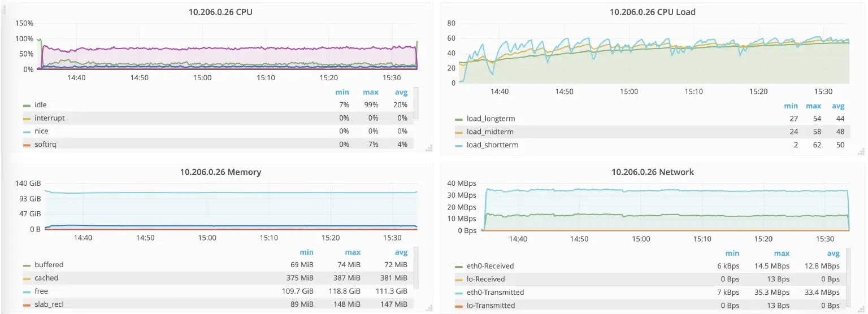
Task: Expand the 10.206.0.26 Memory panel title menu
Action: click(220, 172)
